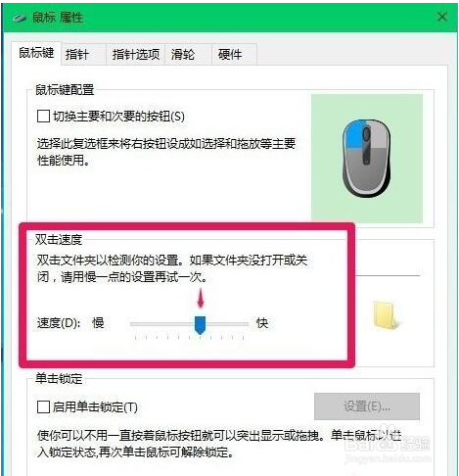Click slider track near the 快 end
Image resolution: width=459 pixels, height=476 pixels.
(240, 324)
